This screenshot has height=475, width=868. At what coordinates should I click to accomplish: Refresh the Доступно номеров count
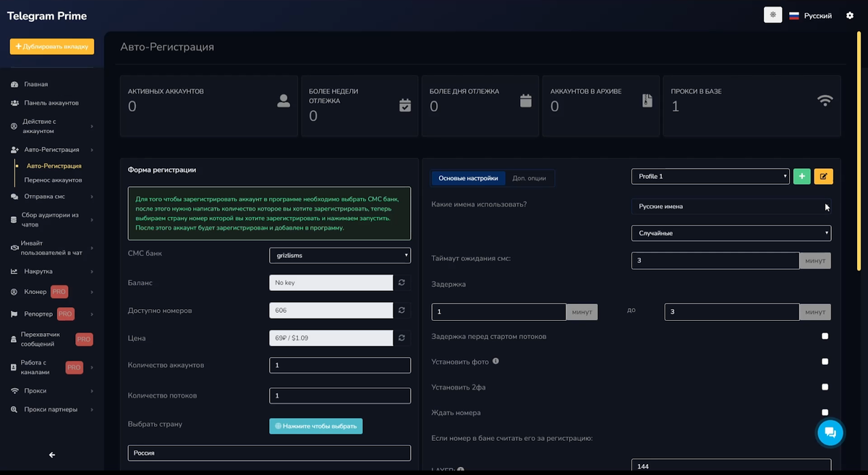[x=402, y=310]
